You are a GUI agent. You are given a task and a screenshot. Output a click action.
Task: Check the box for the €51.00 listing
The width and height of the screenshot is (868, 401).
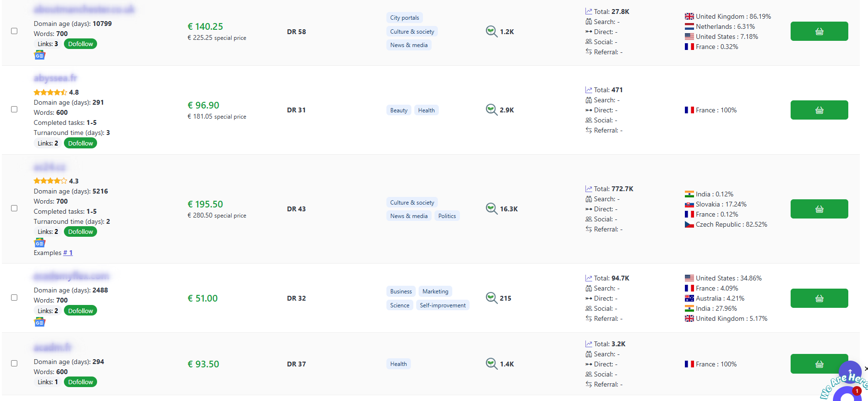[x=14, y=298]
